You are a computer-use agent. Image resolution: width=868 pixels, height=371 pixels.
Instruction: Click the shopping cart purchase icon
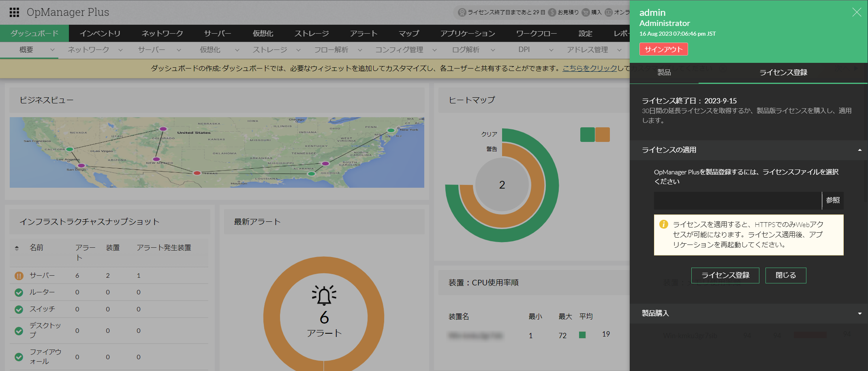coord(586,13)
